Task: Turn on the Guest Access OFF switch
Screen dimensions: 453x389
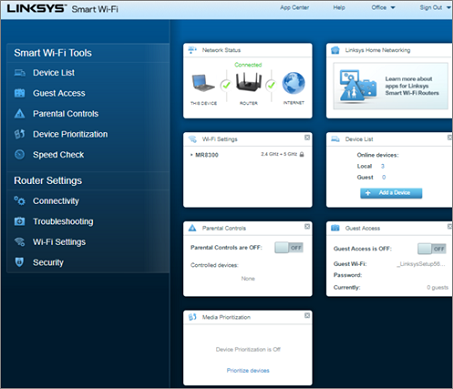Action: point(432,249)
